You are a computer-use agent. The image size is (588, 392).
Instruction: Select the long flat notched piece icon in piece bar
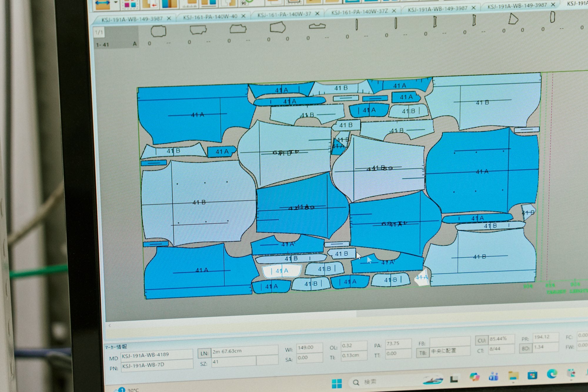tap(317, 26)
